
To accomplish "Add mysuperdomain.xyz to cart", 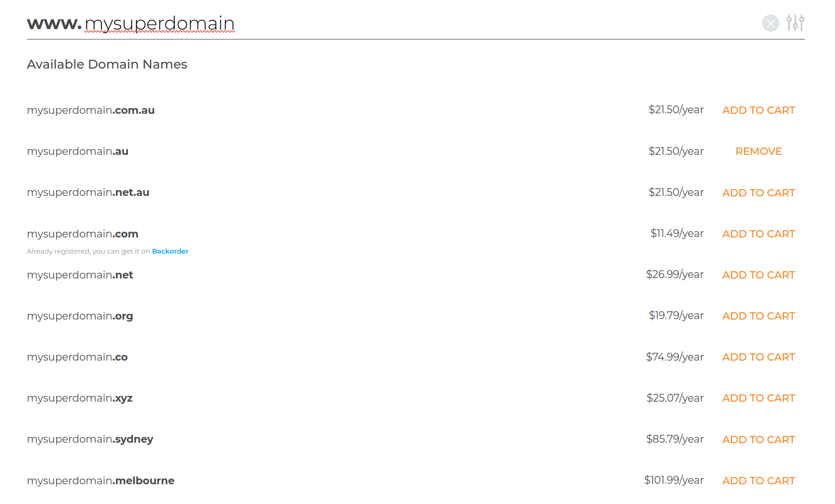I will [x=758, y=398].
